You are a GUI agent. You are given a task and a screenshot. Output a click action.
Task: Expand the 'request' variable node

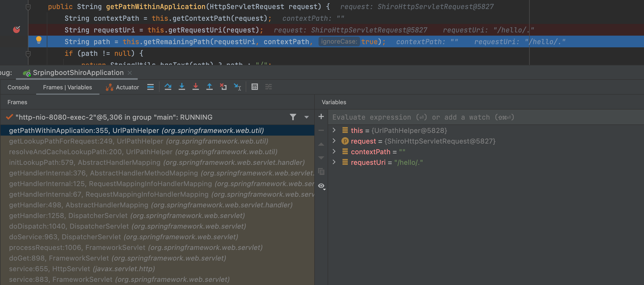pyautogui.click(x=334, y=141)
